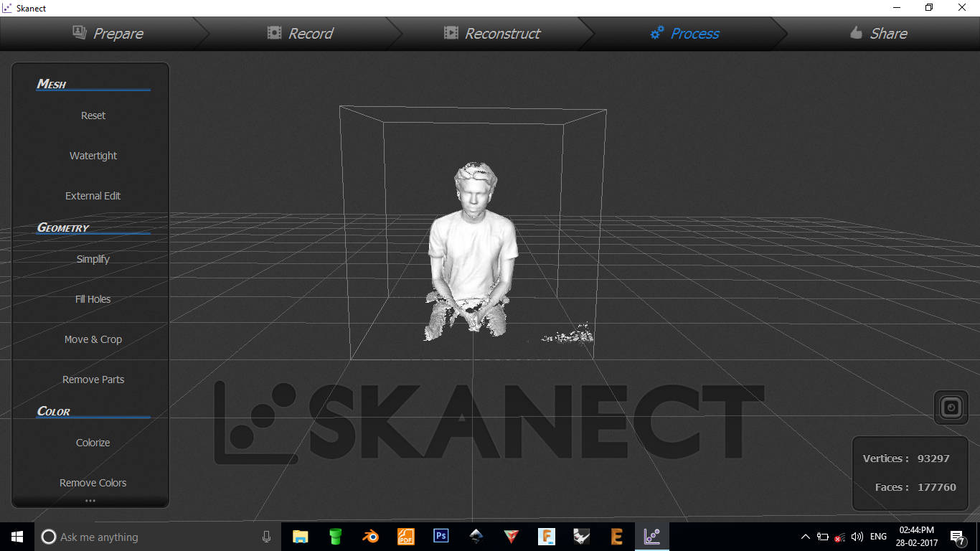Viewport: 980px width, 551px height.
Task: Click the Mesh section header
Action: 52,84
